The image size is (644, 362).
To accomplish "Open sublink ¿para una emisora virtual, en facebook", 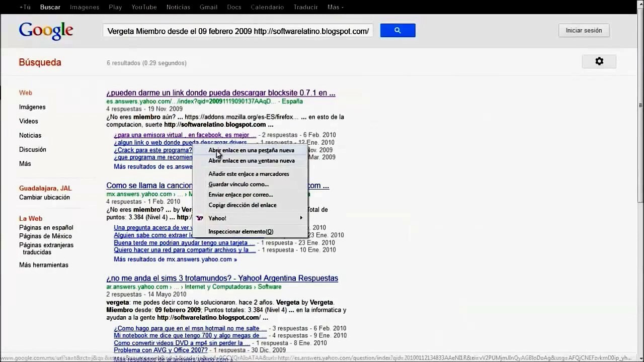I will [x=185, y=135].
